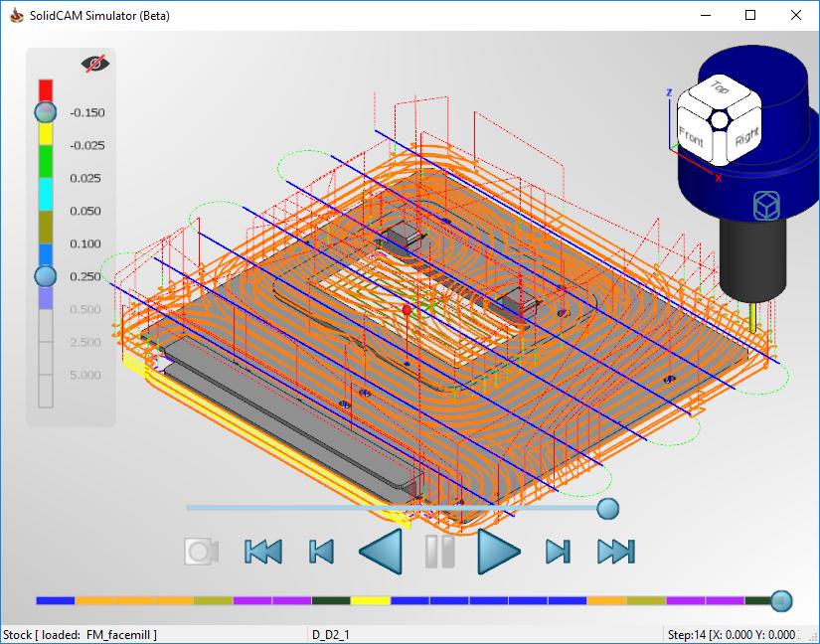Click the isometric cube icon on tool holder
The image size is (820, 644).
point(766,205)
